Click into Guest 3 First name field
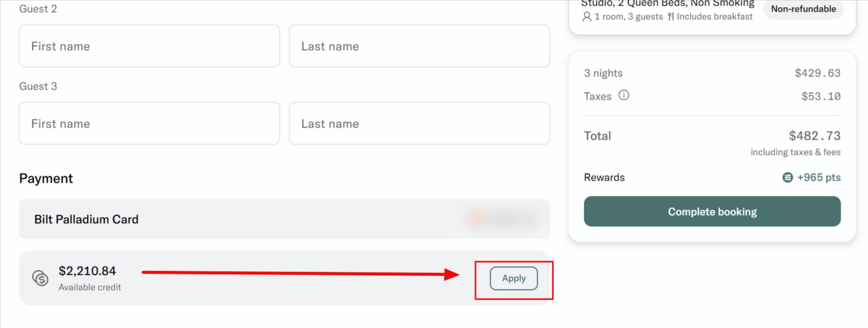Image resolution: width=868 pixels, height=328 pixels. click(149, 124)
